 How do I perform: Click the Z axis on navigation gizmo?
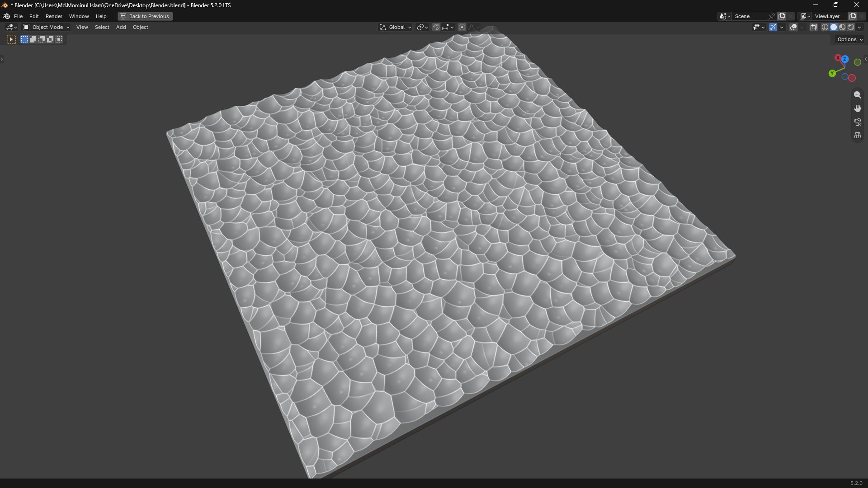coord(844,59)
